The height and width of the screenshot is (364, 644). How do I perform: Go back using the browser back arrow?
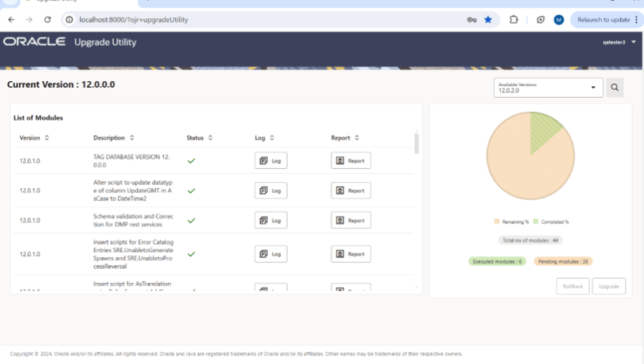tap(11, 19)
